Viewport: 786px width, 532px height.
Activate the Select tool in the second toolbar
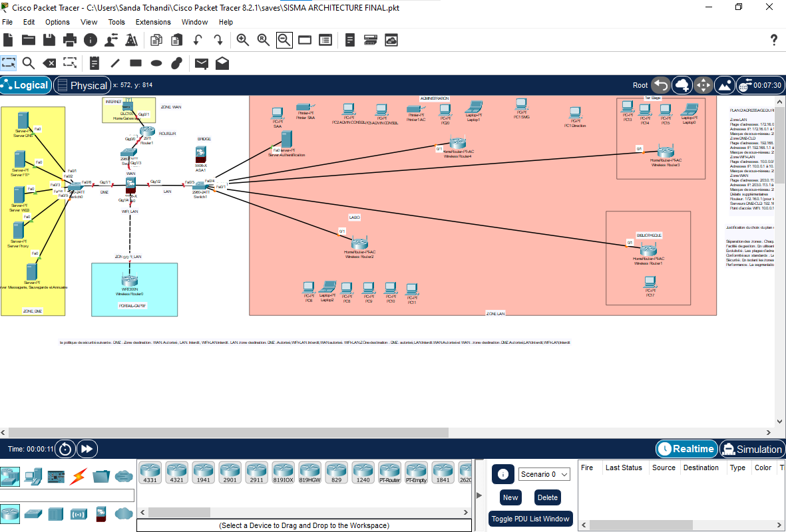click(9, 63)
